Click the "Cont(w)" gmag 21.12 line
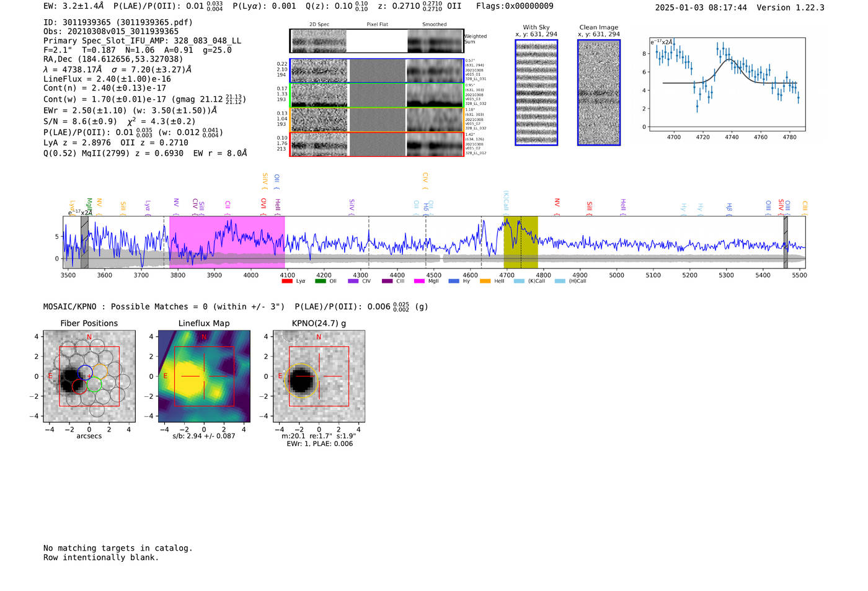Image resolution: width=868 pixels, height=591 pixels. coord(144,99)
